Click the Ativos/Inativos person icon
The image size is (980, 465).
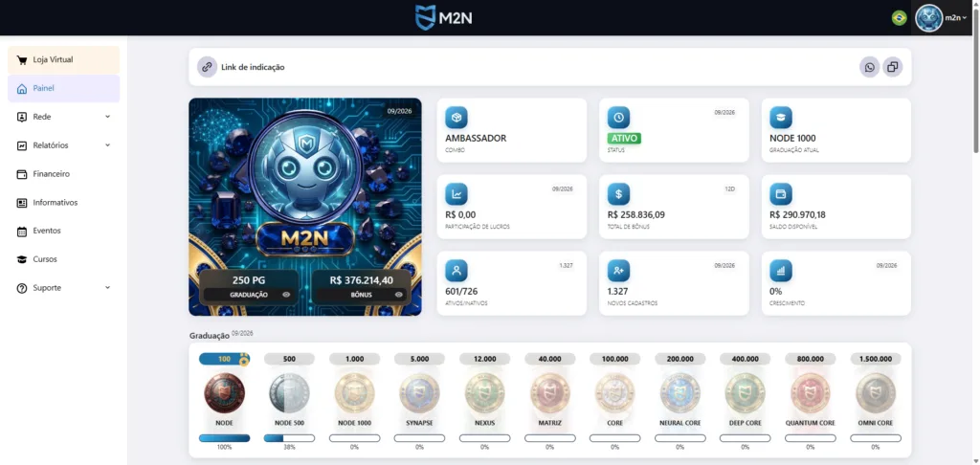click(x=457, y=271)
